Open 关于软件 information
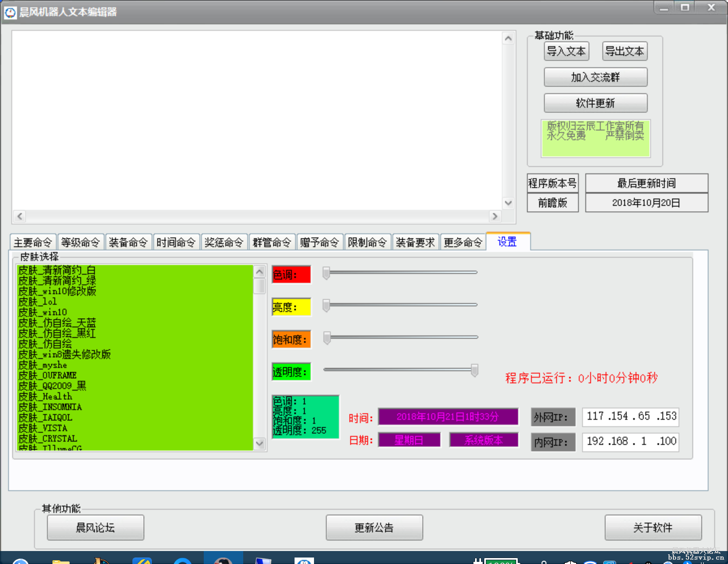728x564 pixels. click(x=653, y=527)
